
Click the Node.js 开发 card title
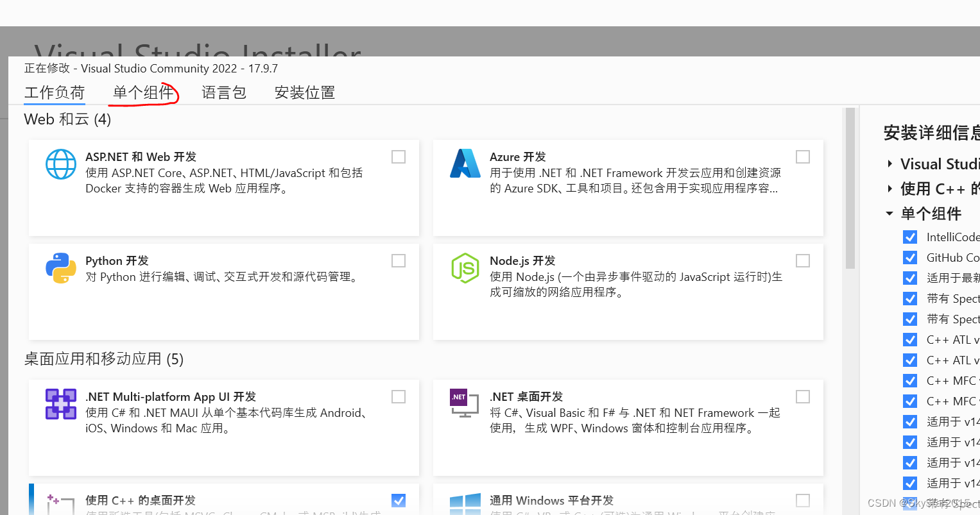pos(522,261)
